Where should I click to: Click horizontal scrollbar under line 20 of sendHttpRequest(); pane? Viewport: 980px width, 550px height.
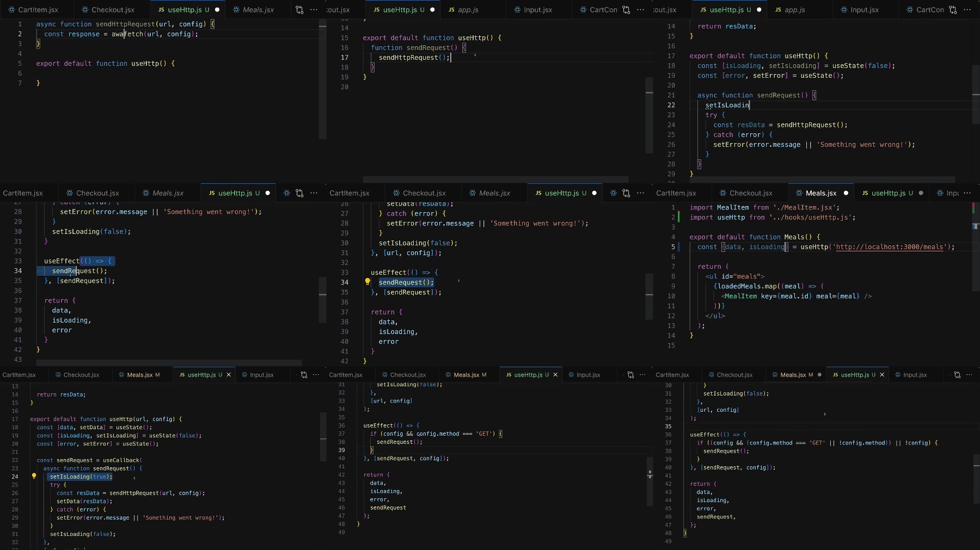click(495, 180)
